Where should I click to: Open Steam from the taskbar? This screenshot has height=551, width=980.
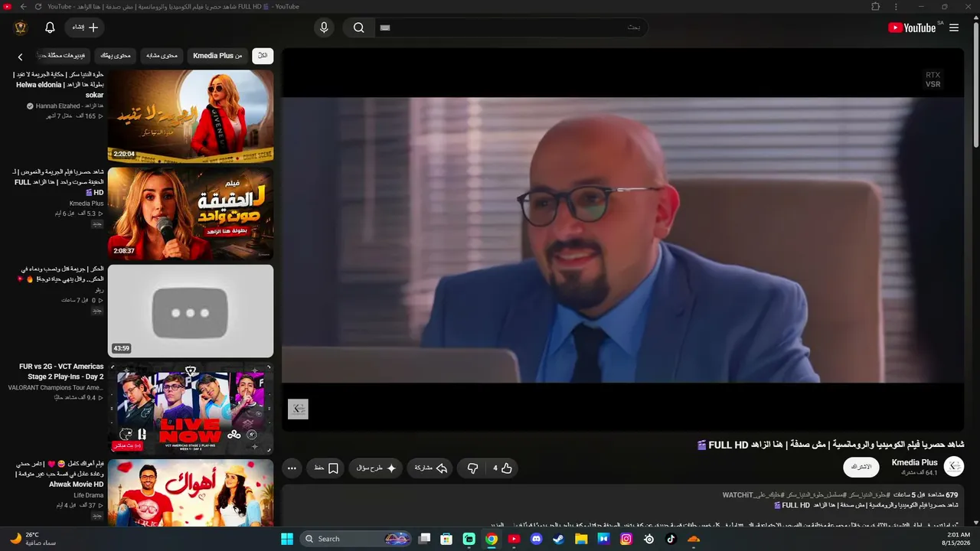click(x=558, y=539)
